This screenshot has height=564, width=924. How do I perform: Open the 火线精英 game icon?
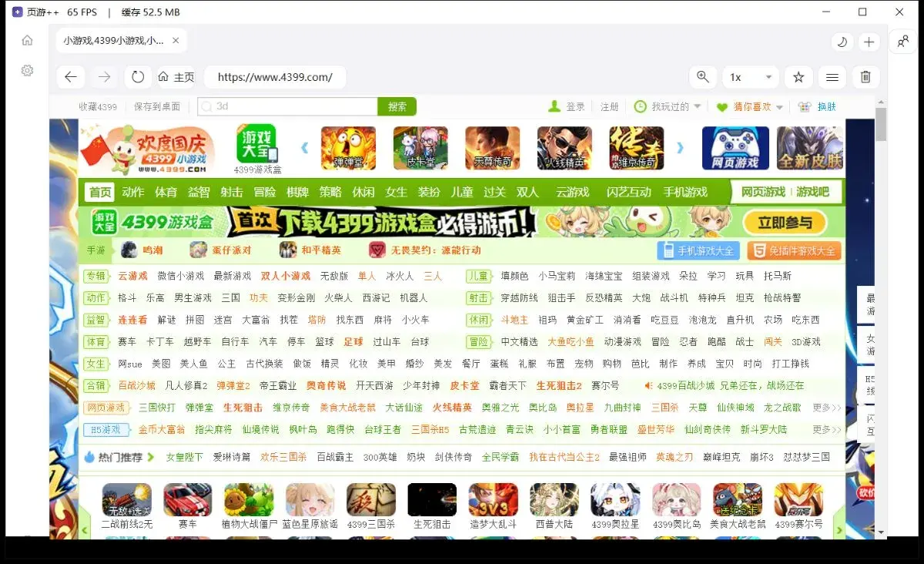[x=564, y=148]
